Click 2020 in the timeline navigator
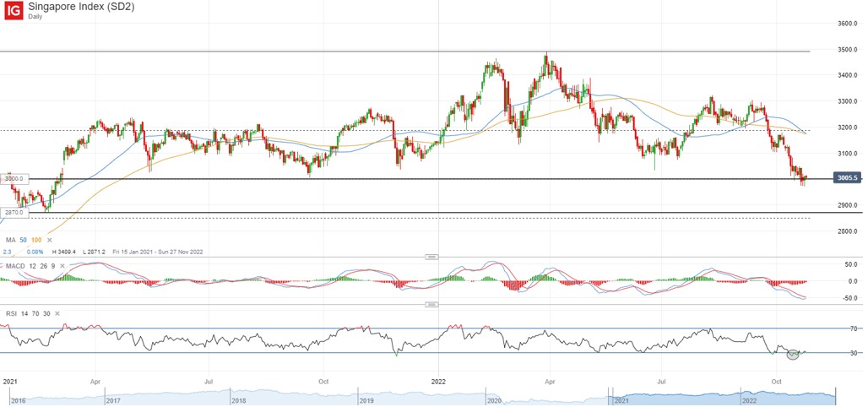 click(x=494, y=399)
